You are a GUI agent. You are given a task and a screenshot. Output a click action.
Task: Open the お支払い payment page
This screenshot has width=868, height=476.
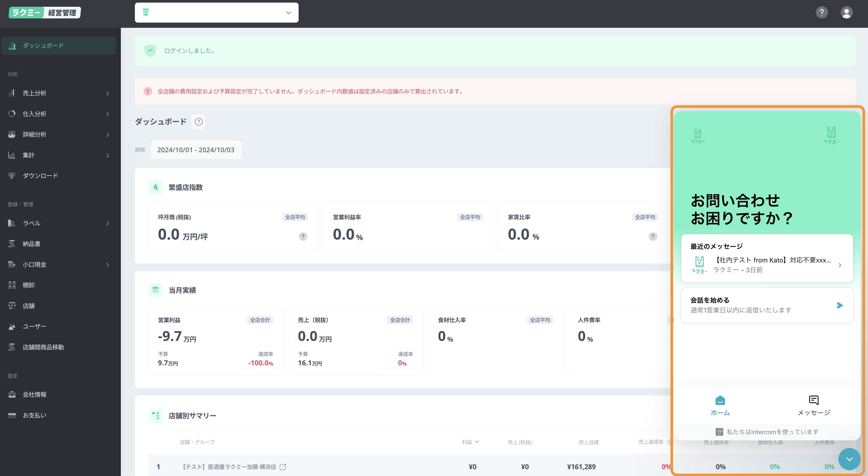pyautogui.click(x=34, y=415)
